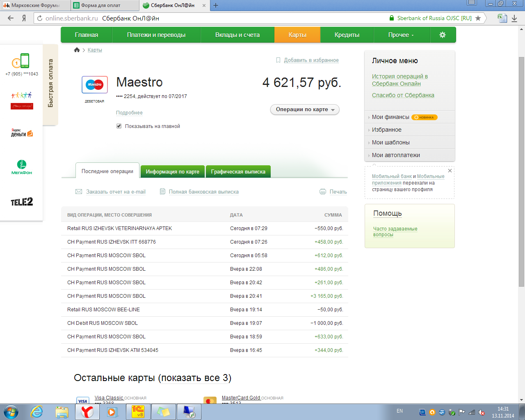Reload the page with the refresh icon
The height and width of the screenshot is (420, 525).
tap(39, 18)
